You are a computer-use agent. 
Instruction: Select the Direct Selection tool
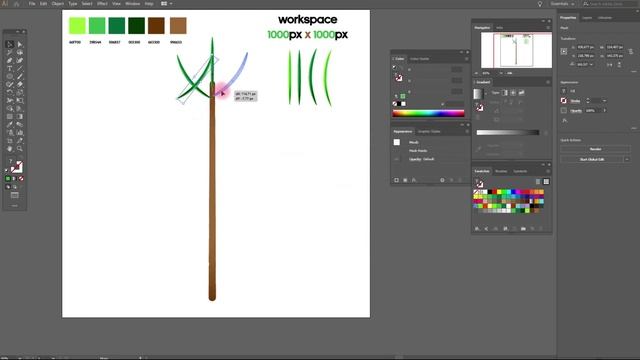pyautogui.click(x=20, y=44)
